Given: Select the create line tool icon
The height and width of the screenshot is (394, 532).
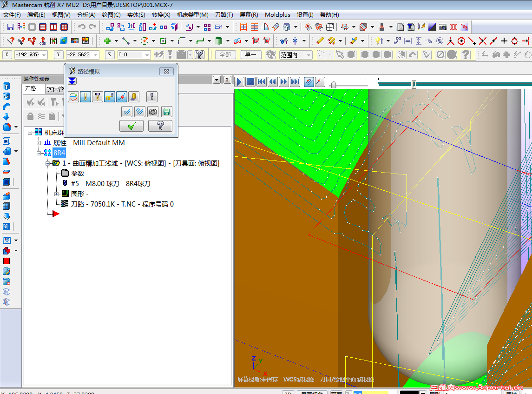Looking at the screenshot, I should pyautogui.click(x=126, y=41).
